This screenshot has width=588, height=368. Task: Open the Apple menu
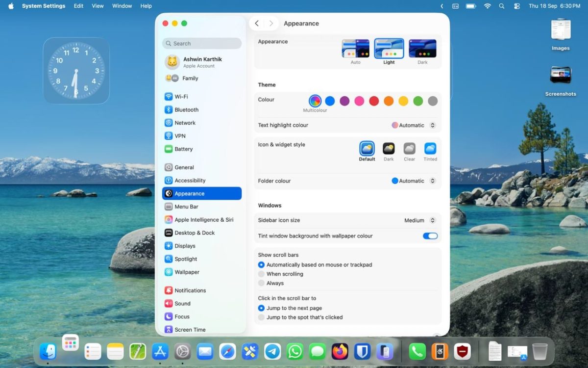pyautogui.click(x=11, y=6)
